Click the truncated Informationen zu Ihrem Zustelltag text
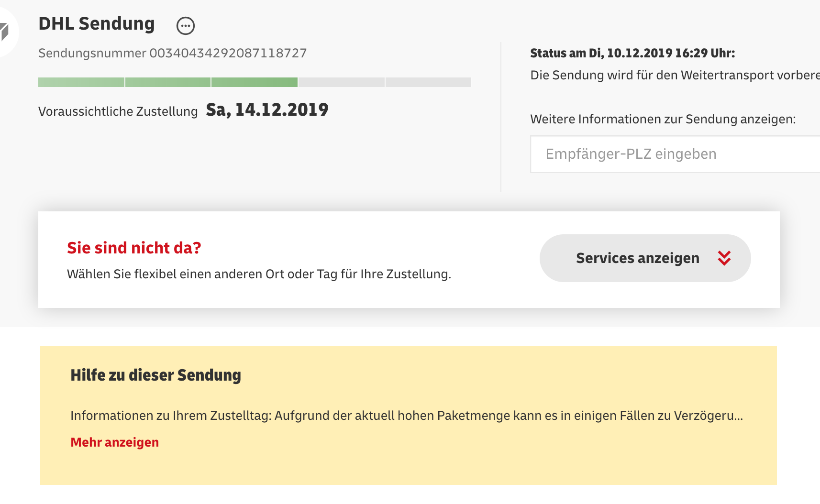Screen dimensions: 820x504 (407, 416)
